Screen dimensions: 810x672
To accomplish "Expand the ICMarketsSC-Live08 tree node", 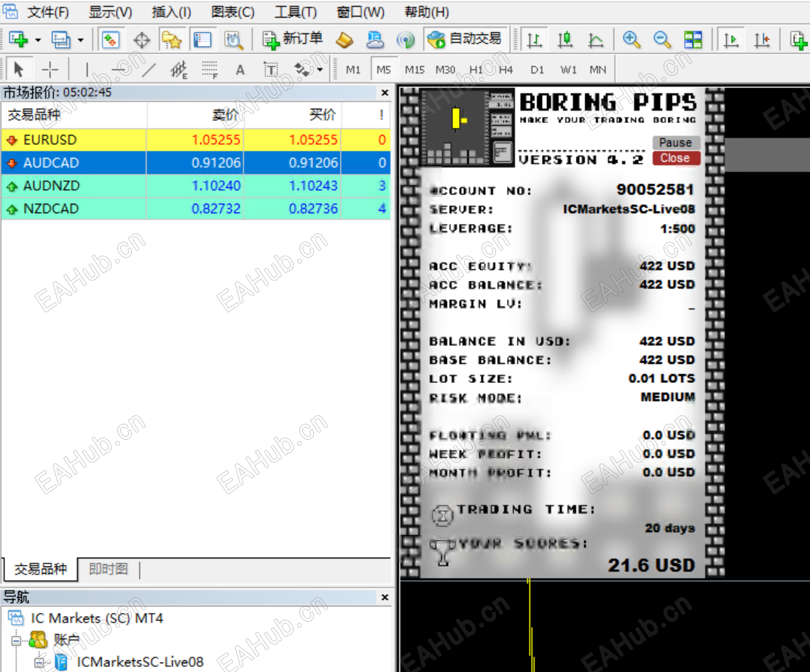I will coord(39,663).
